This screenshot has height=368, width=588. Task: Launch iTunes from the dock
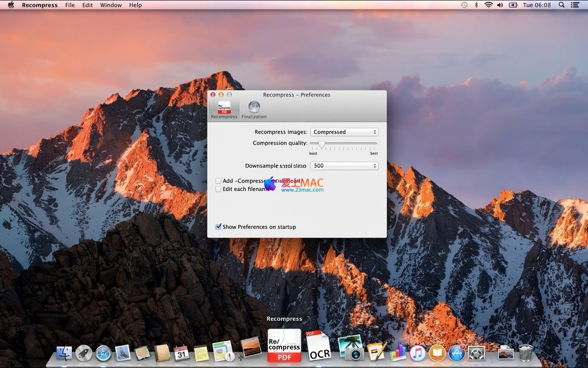click(x=417, y=353)
